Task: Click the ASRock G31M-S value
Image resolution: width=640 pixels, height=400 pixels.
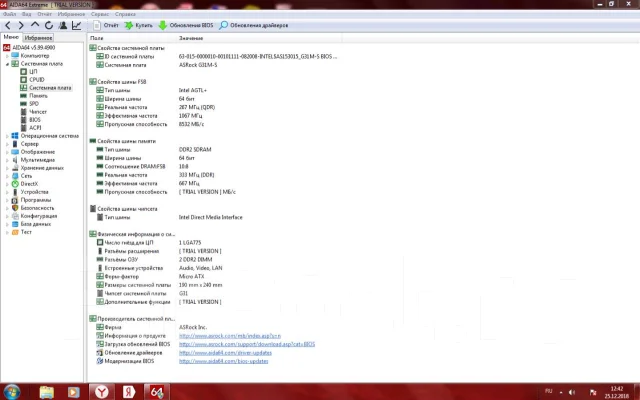Action: 198,65
